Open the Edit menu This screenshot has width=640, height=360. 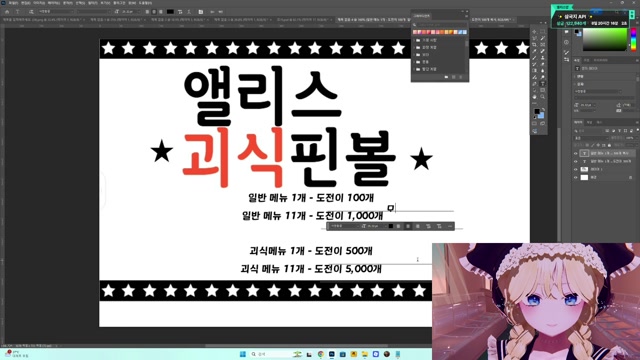click(26, 3)
